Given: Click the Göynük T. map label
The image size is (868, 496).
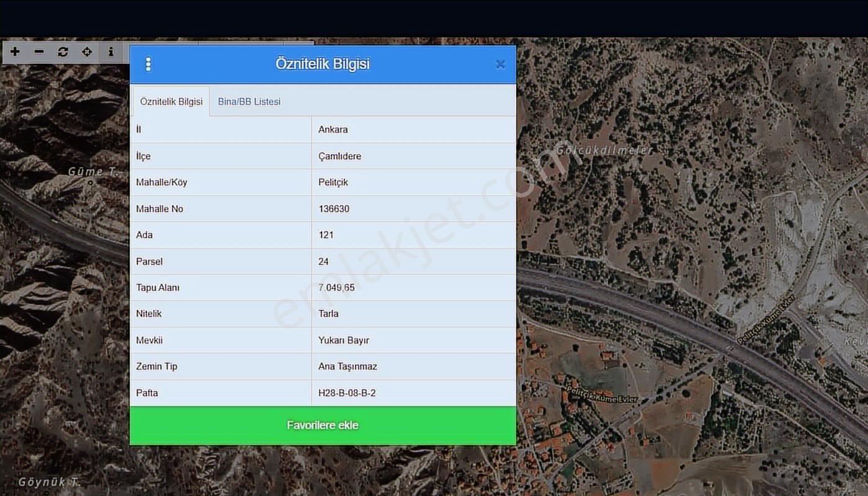Looking at the screenshot, I should (49, 482).
